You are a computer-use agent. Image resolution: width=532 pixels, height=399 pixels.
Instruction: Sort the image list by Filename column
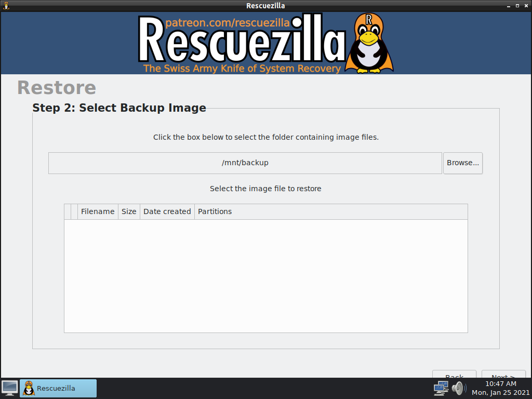[98, 211]
